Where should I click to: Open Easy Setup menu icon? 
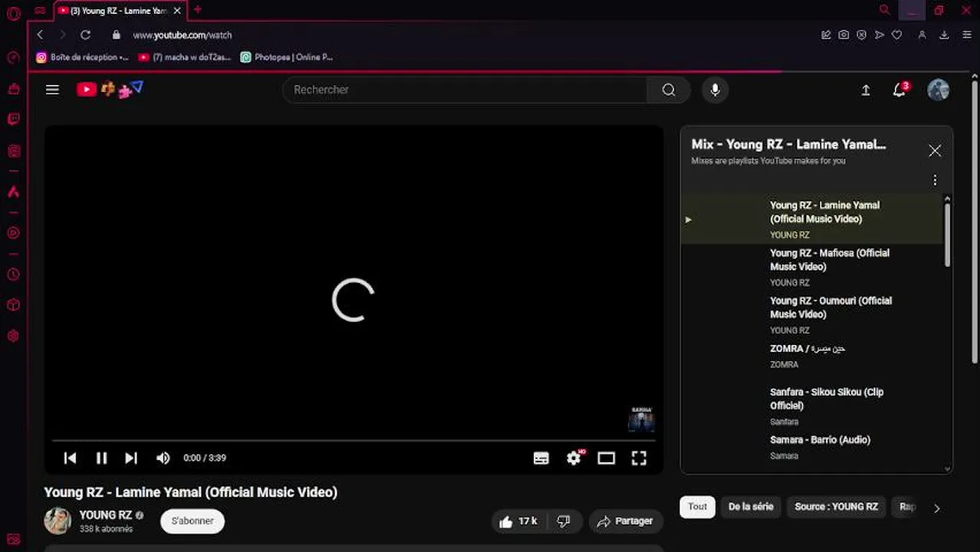coord(968,34)
